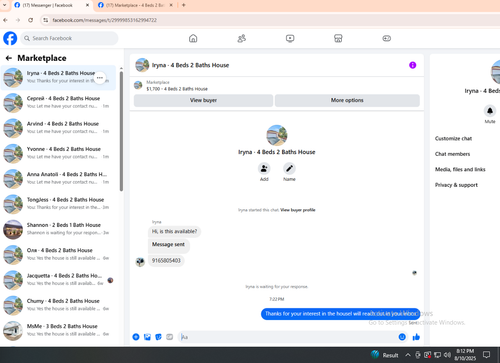The image size is (500, 363).
Task: Switch to the Marketplace - 4 Beds tab
Action: (x=135, y=5)
